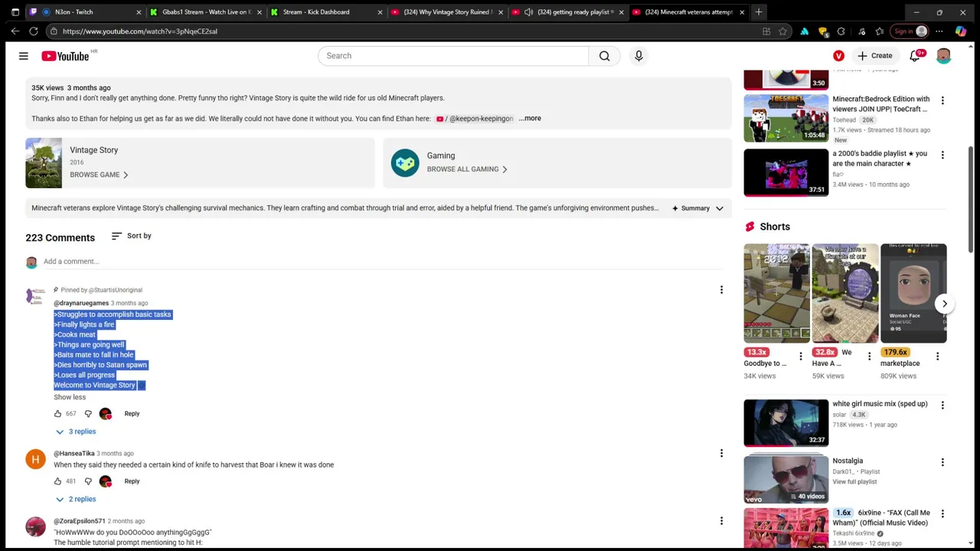Expand the AI Summary chevron
The height and width of the screenshot is (551, 980).
coord(719,208)
